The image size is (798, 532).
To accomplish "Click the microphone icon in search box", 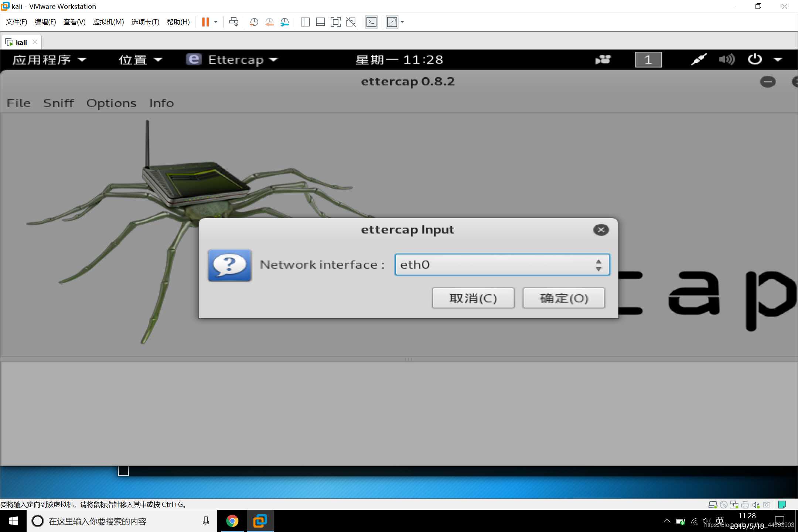I will (206, 521).
